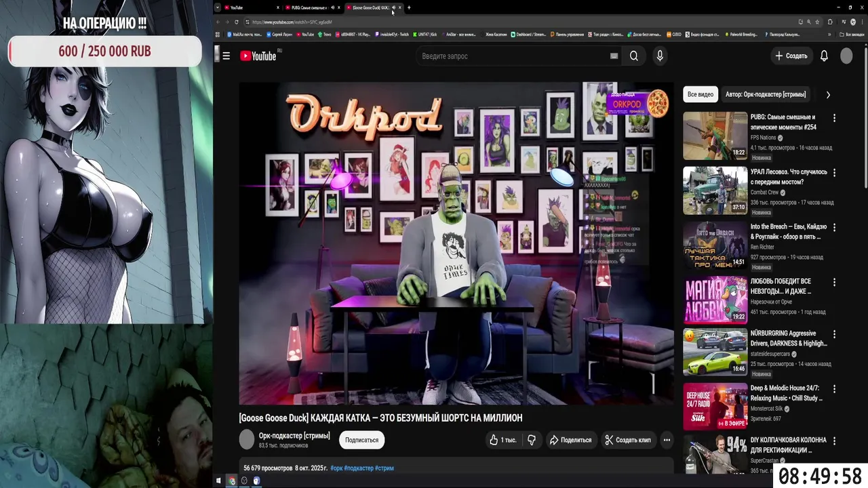
Task: Select the Все видео filter chip
Action: [701, 94]
